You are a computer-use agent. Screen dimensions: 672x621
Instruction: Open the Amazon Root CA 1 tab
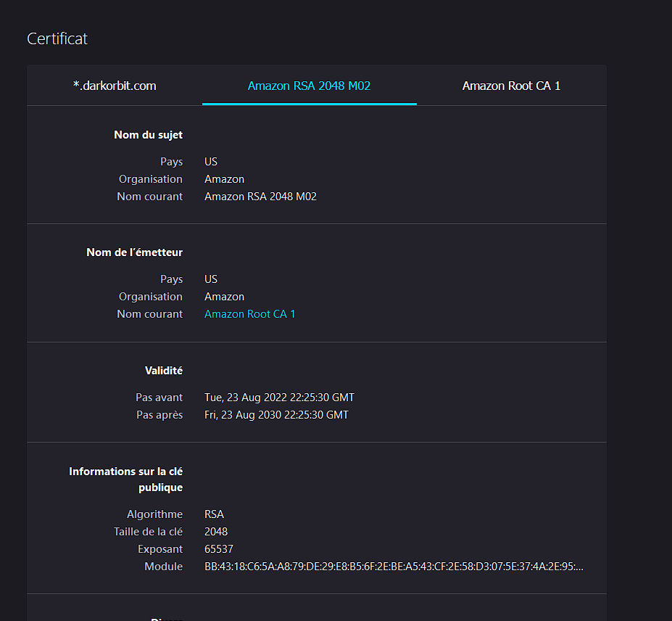[511, 86]
